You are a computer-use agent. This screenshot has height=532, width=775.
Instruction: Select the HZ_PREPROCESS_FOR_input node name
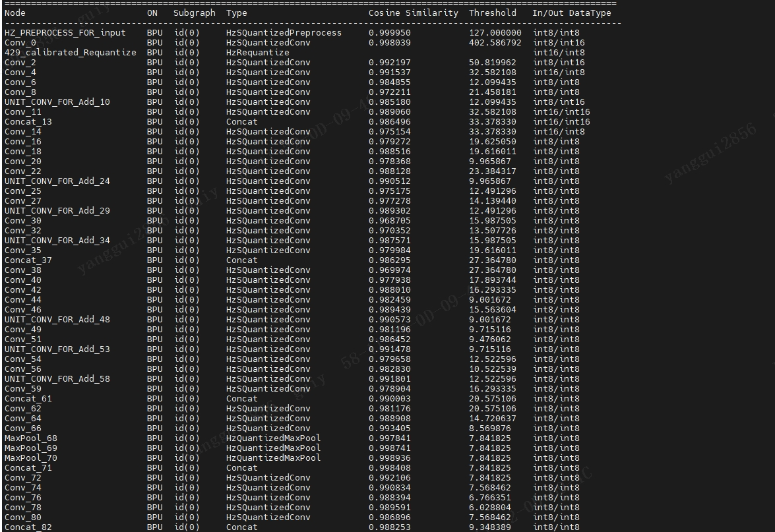pos(65,33)
